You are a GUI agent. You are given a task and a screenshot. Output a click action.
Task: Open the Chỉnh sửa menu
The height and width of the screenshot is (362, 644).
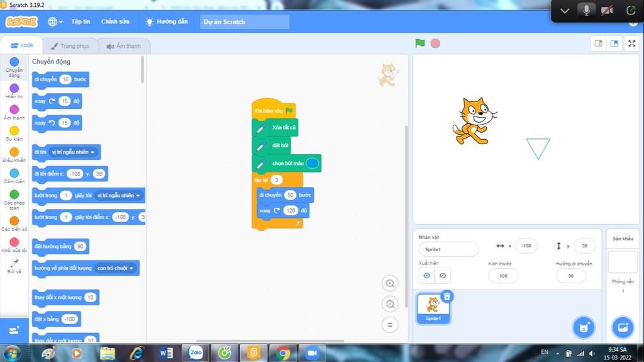115,21
